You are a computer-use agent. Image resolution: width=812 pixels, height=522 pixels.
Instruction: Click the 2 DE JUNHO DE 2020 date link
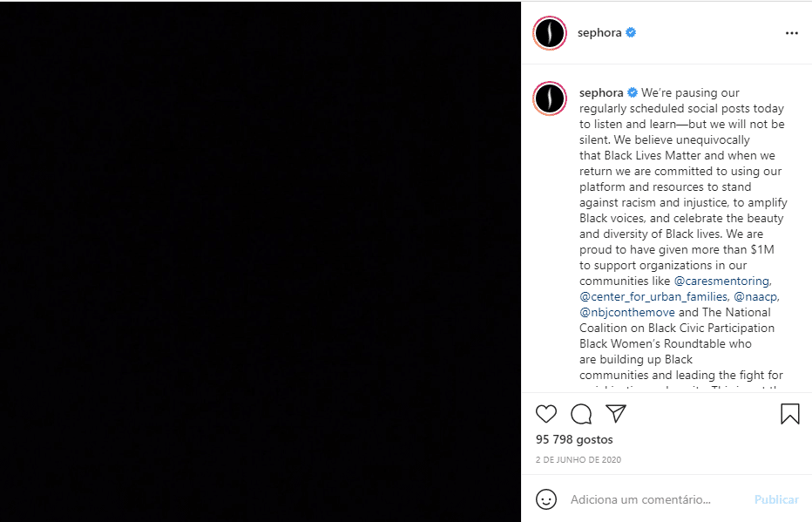tap(578, 458)
